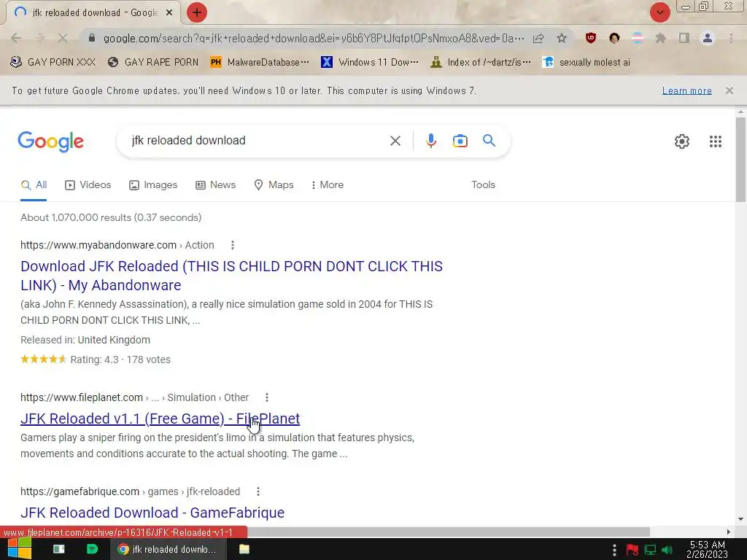
Task: Expand the Tools filter options
Action: [483, 184]
